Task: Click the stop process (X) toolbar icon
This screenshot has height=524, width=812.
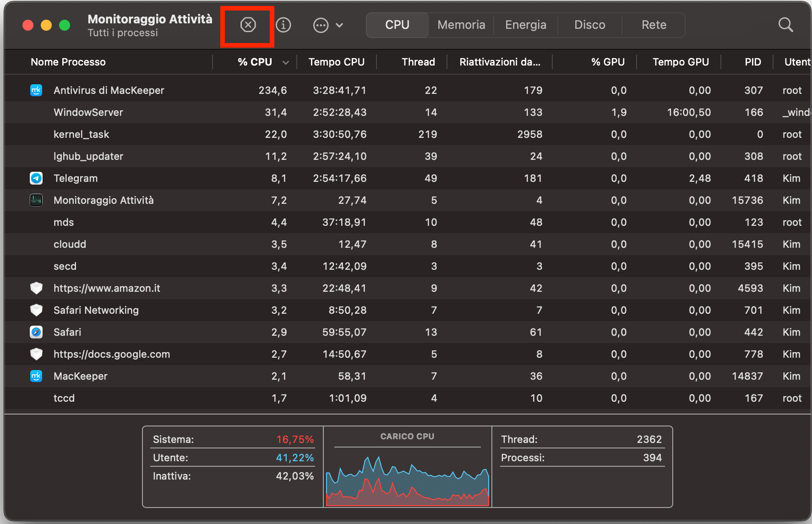Action: (x=248, y=25)
